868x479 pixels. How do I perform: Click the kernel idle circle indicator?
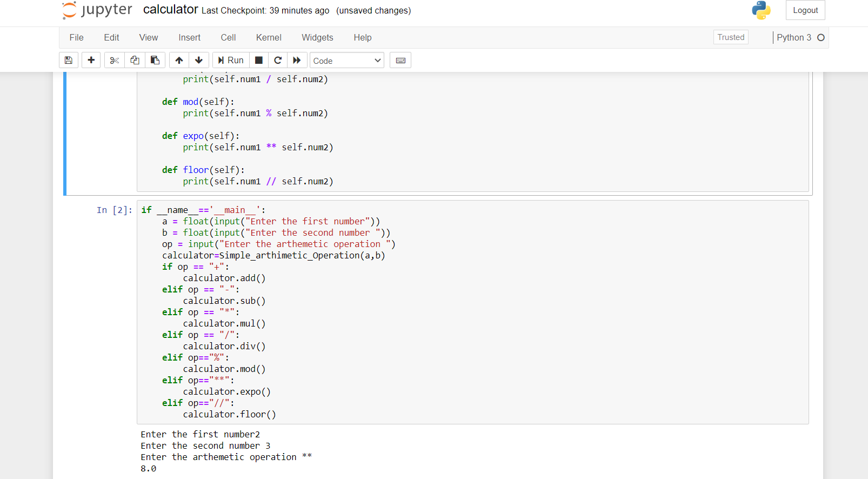click(821, 37)
